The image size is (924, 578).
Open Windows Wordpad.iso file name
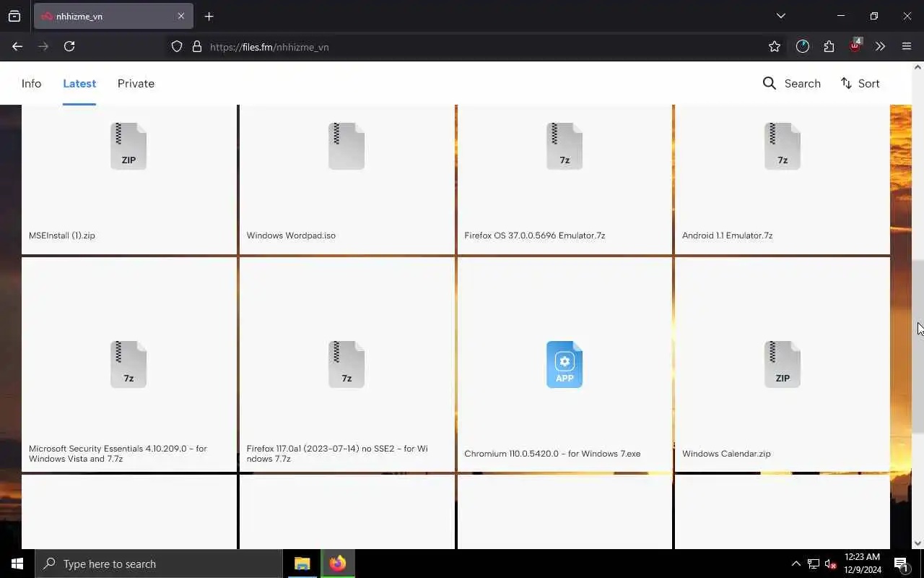coord(291,236)
